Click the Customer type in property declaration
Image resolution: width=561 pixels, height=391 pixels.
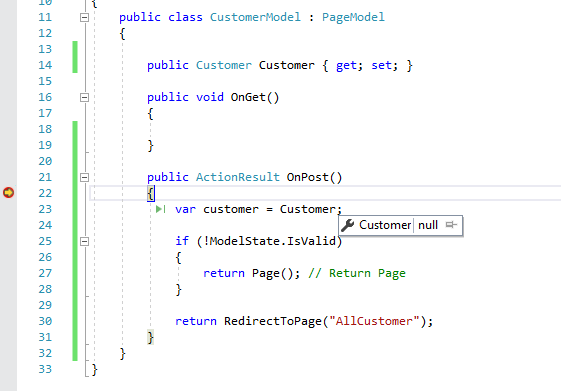224,65
